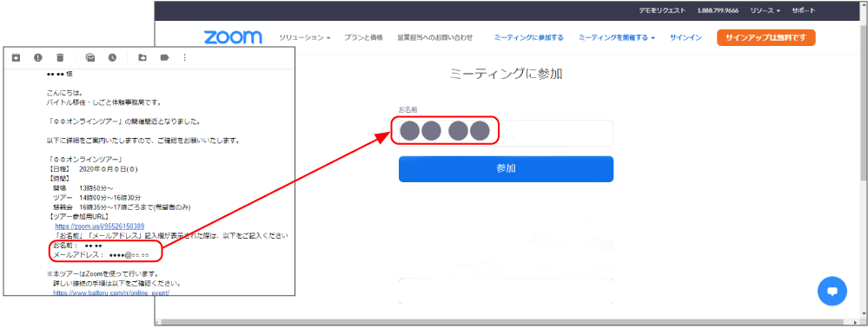Click the Zoom logo
This screenshot has width=868, height=328.
[233, 37]
